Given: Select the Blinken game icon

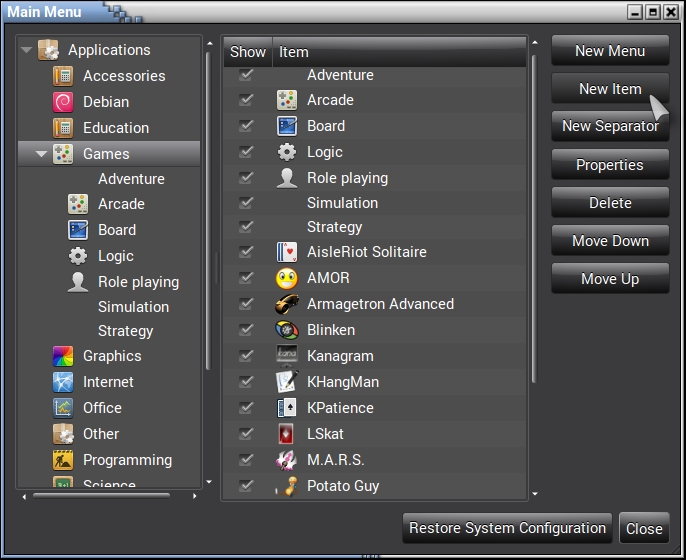Looking at the screenshot, I should click(x=287, y=330).
